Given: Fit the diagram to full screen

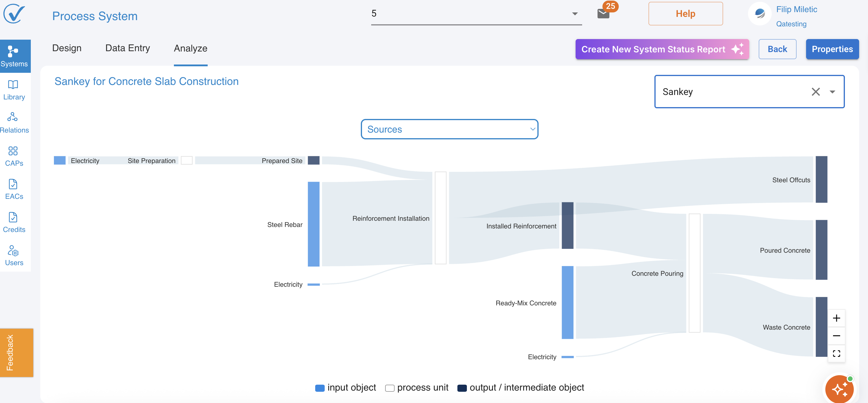Looking at the screenshot, I should (836, 354).
